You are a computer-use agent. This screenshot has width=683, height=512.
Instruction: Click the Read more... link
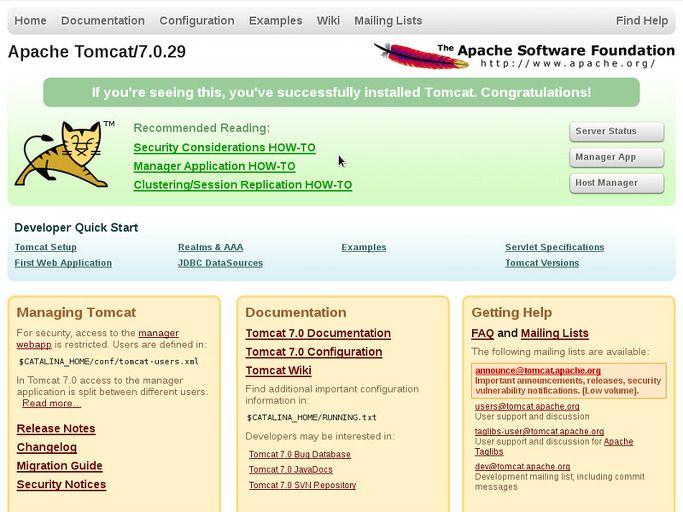51,403
